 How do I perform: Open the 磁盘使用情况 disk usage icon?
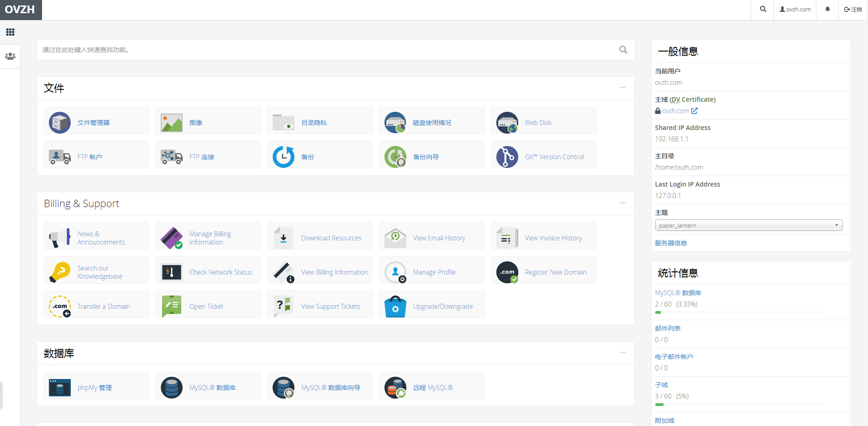coord(395,122)
